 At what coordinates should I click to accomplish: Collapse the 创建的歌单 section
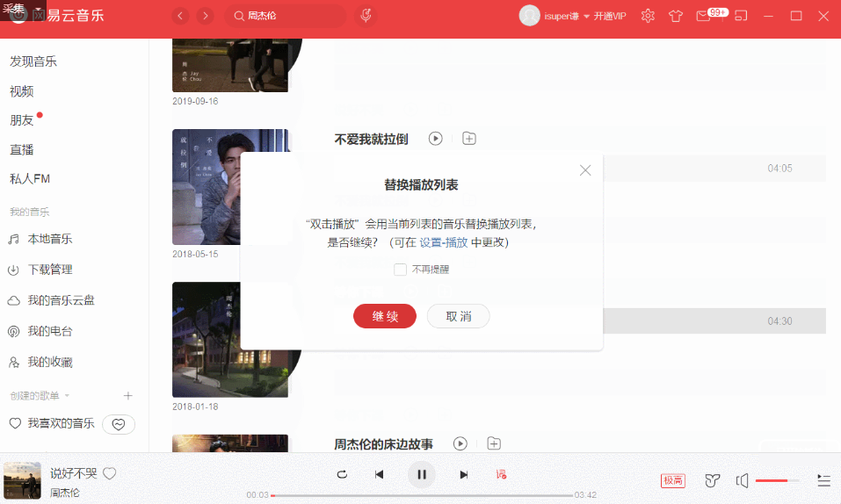click(67, 396)
